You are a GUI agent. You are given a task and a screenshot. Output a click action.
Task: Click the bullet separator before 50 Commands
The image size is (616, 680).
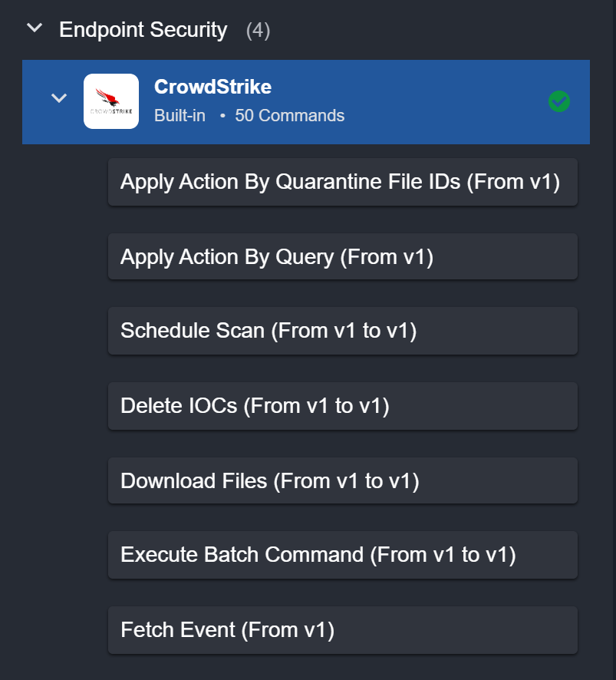(222, 117)
